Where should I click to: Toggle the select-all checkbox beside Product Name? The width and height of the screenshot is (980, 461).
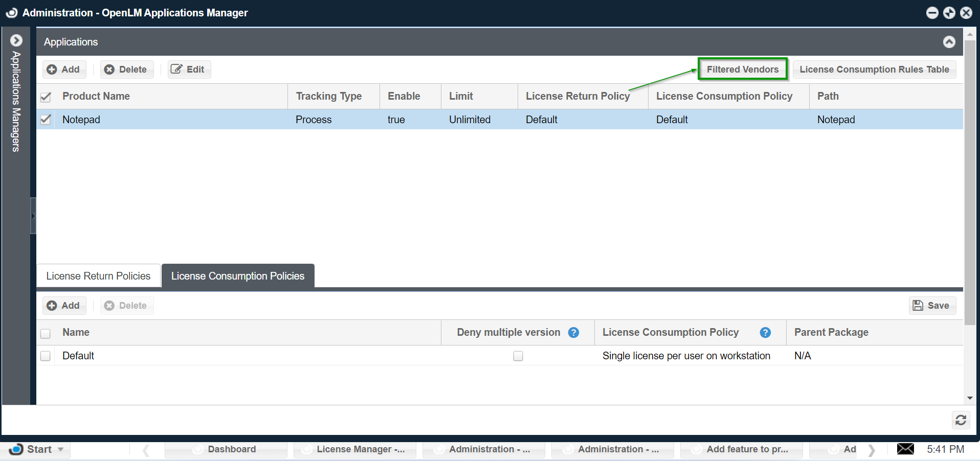click(46, 97)
